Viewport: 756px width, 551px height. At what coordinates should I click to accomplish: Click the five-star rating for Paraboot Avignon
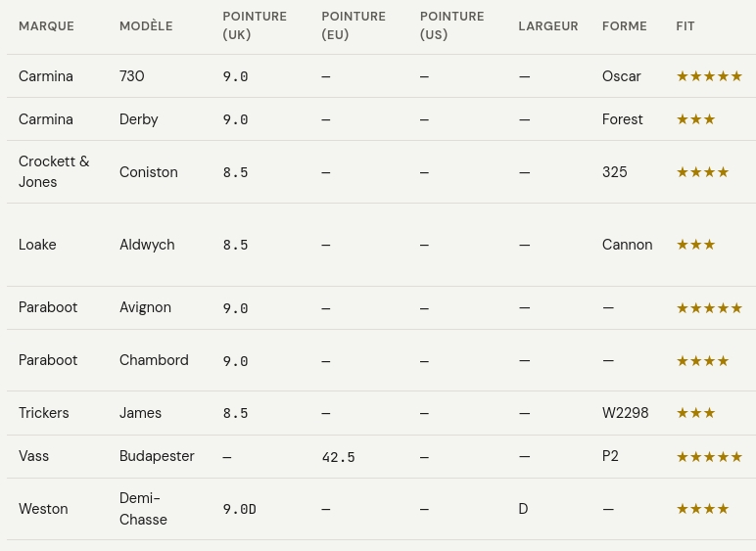(x=709, y=308)
